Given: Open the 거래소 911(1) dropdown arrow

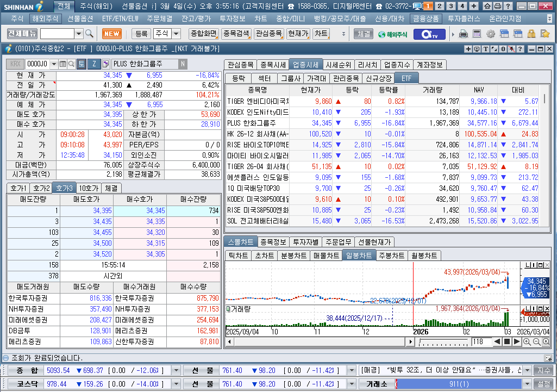Looking at the screenshot, I should (x=527, y=384).
